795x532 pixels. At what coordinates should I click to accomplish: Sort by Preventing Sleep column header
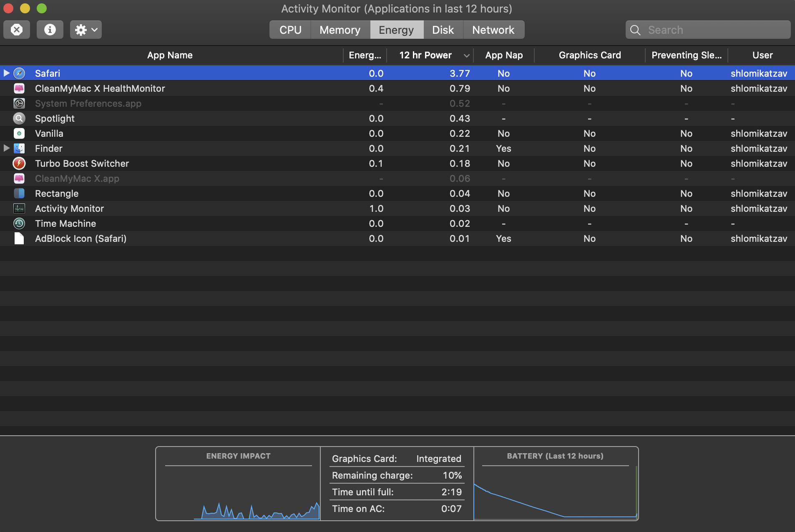687,55
